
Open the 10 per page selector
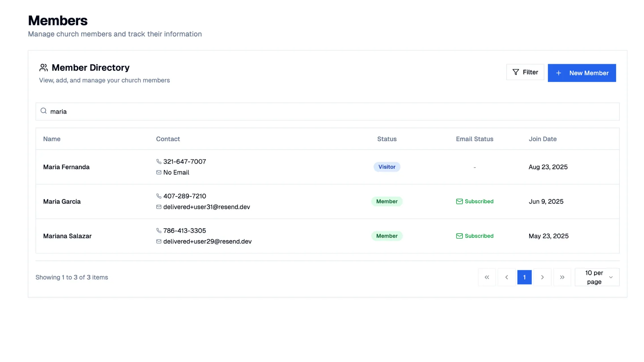(597, 277)
